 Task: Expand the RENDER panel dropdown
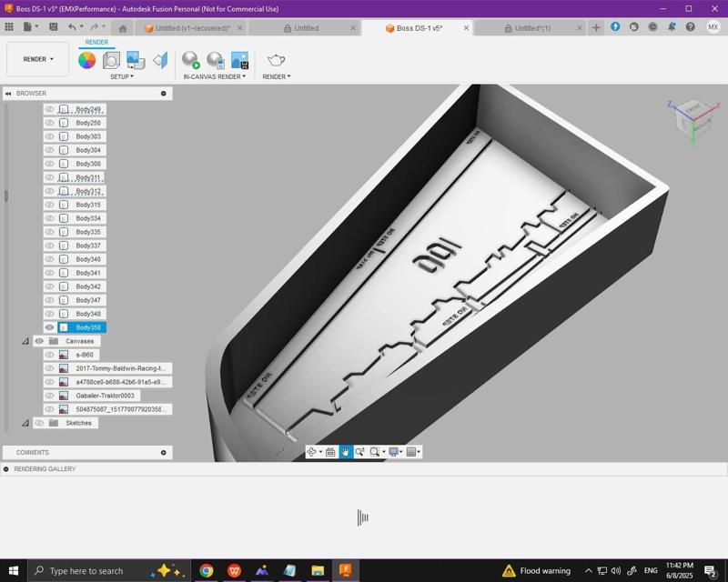pyautogui.click(x=277, y=76)
